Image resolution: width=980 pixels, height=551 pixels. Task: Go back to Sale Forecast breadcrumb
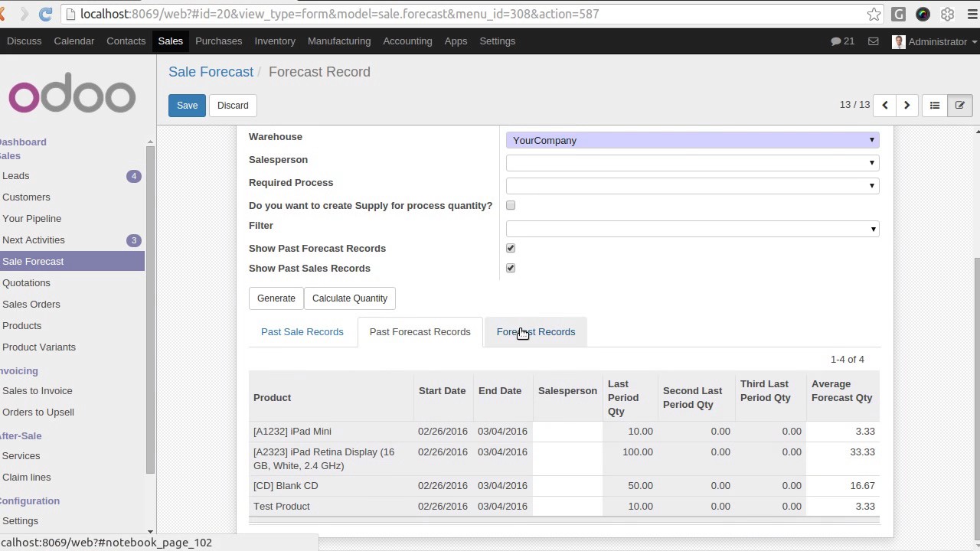(211, 72)
